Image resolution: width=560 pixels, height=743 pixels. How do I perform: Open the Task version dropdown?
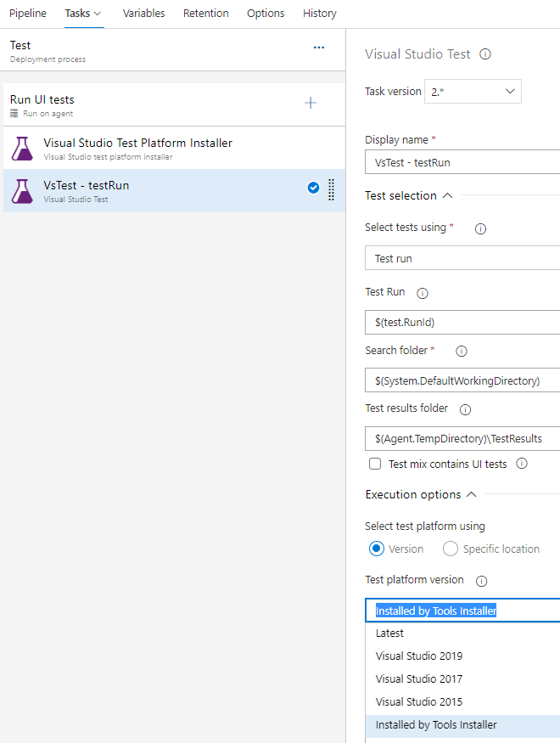473,92
